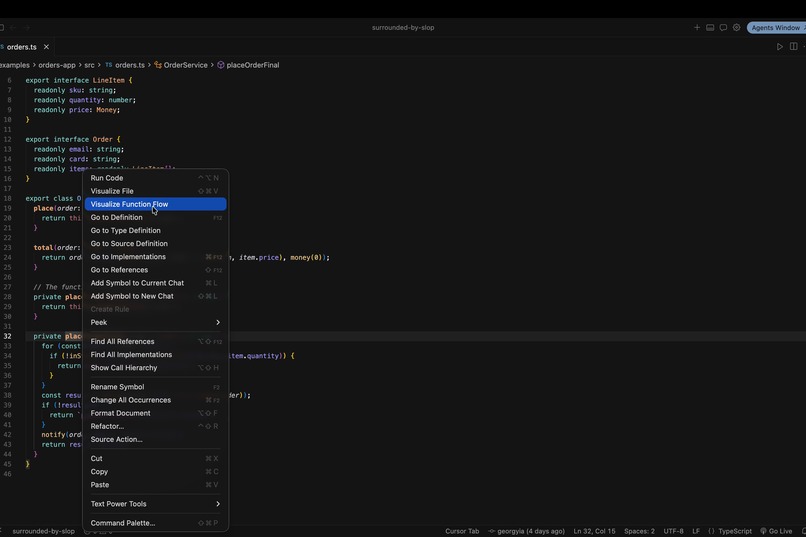Open the chat bubble icon in title bar
This screenshot has height=537, width=806.
pos(723,28)
